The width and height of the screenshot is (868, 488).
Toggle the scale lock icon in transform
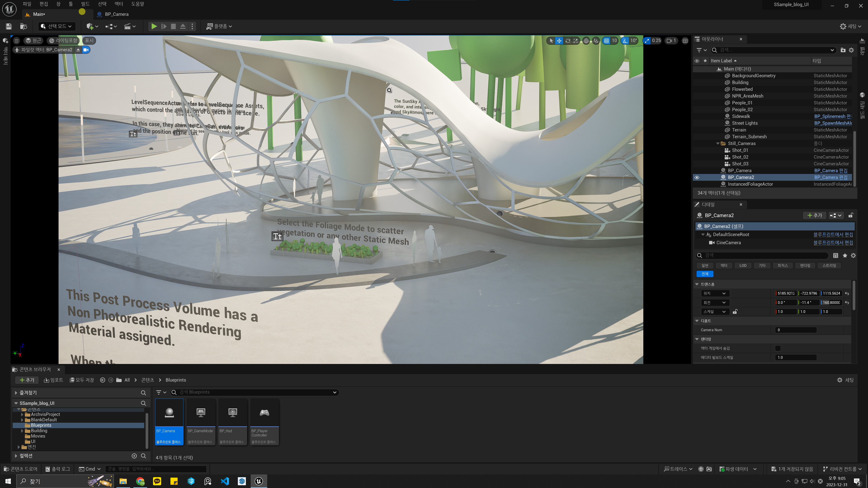click(x=735, y=312)
